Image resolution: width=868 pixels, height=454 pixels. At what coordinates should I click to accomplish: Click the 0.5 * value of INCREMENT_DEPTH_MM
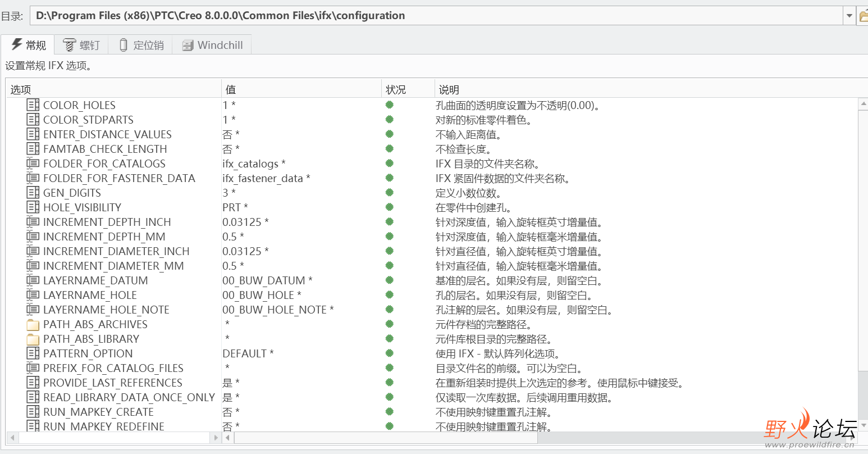(233, 237)
